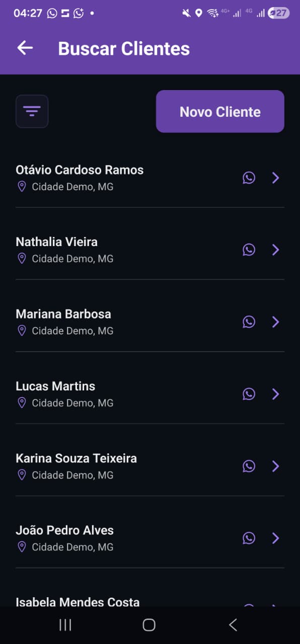Image resolution: width=300 pixels, height=644 pixels.
Task: Open the filter options icon
Action: coord(32,111)
